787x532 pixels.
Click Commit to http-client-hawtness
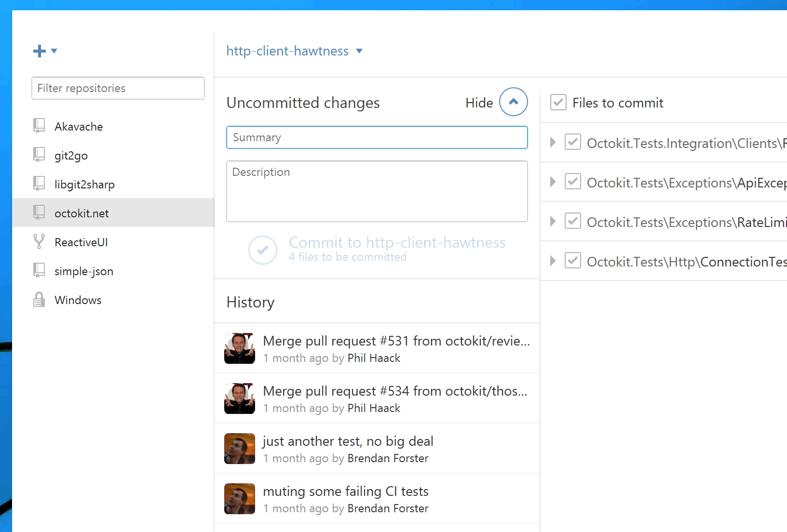coord(397,242)
